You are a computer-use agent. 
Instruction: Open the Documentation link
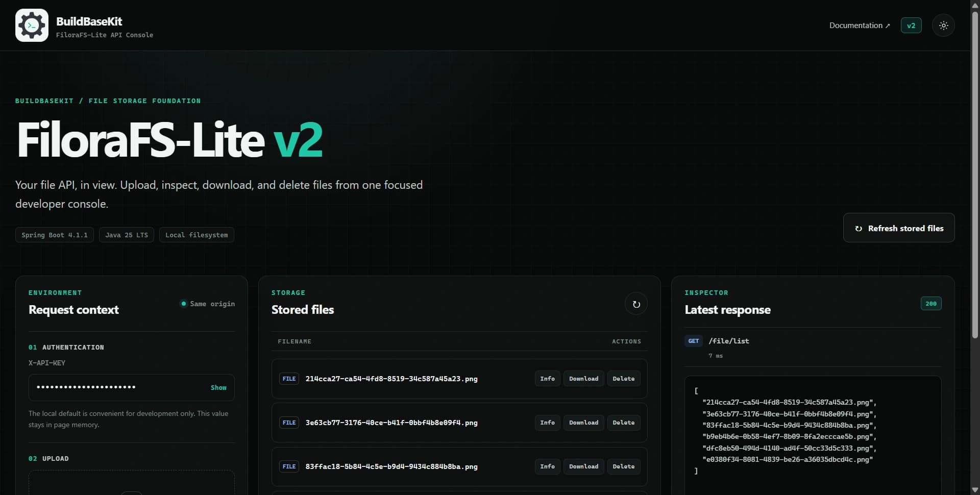860,26
